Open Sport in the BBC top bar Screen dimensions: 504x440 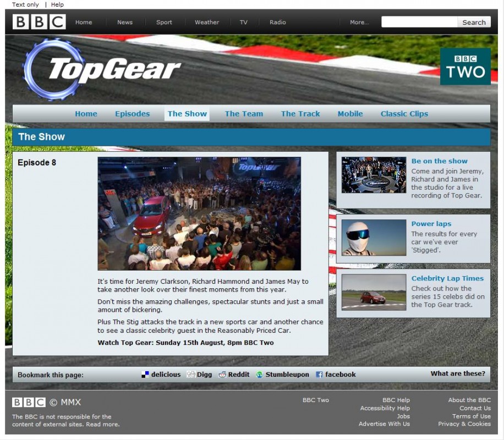pos(164,22)
